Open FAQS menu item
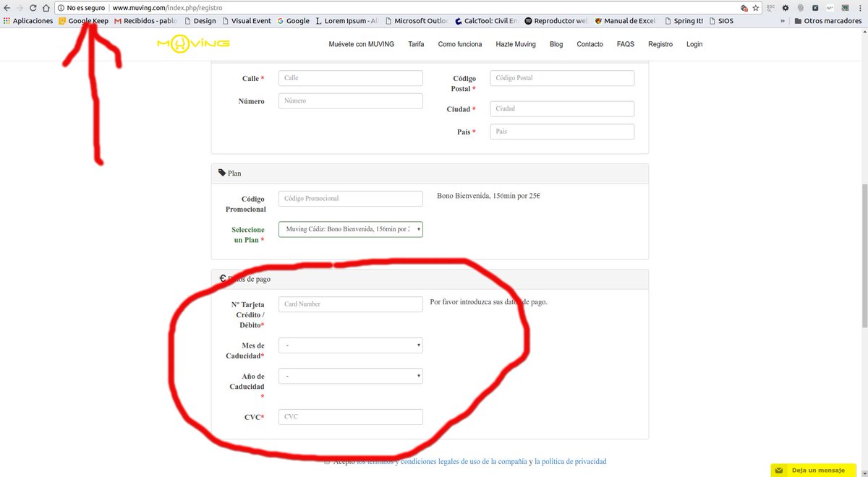Screen dimensions: 868x477 (626, 44)
